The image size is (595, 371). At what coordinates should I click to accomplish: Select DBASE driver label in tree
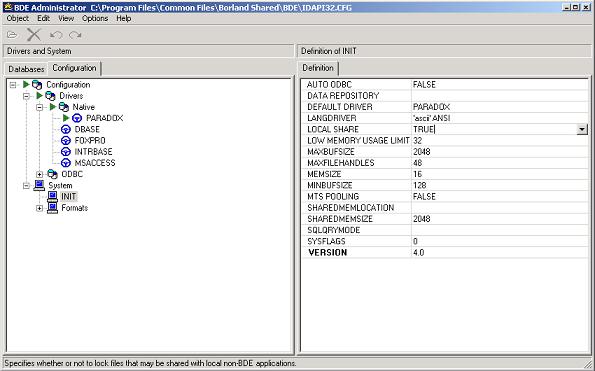tap(87, 129)
